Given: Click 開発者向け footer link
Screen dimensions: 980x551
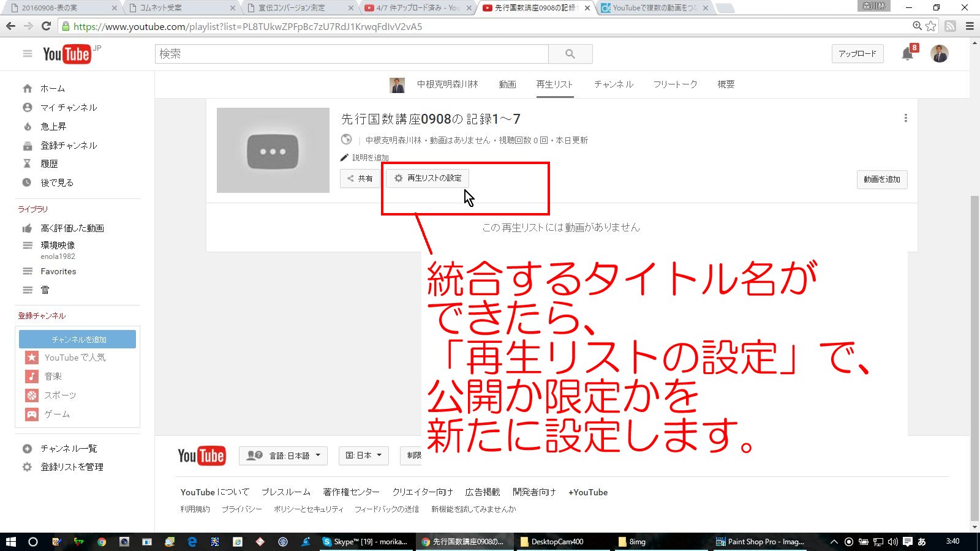Looking at the screenshot, I should tap(534, 492).
